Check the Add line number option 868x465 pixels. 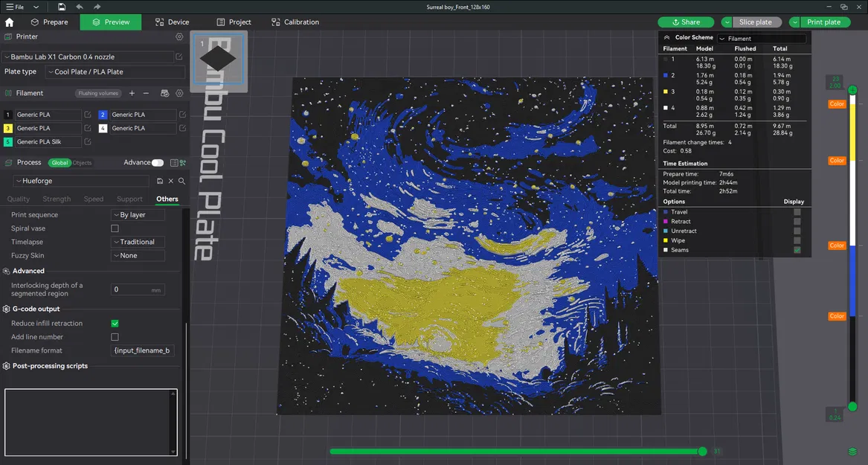[x=114, y=336]
